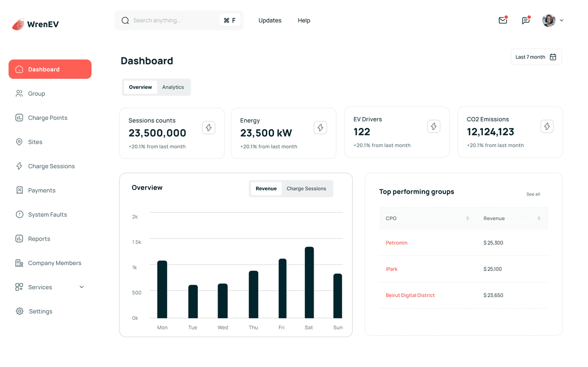Viewport: 588px width, 367px height.
Task: Sort table by Revenue column arrows
Action: coord(539,218)
